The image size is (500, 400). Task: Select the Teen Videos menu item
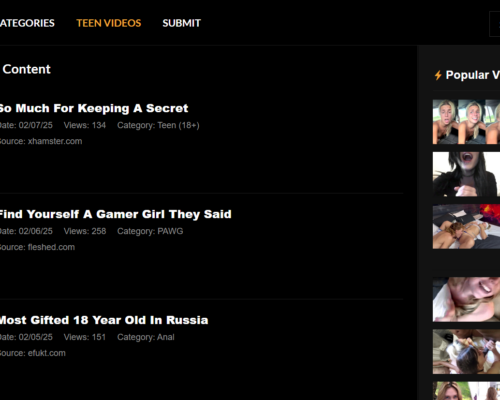click(x=109, y=23)
